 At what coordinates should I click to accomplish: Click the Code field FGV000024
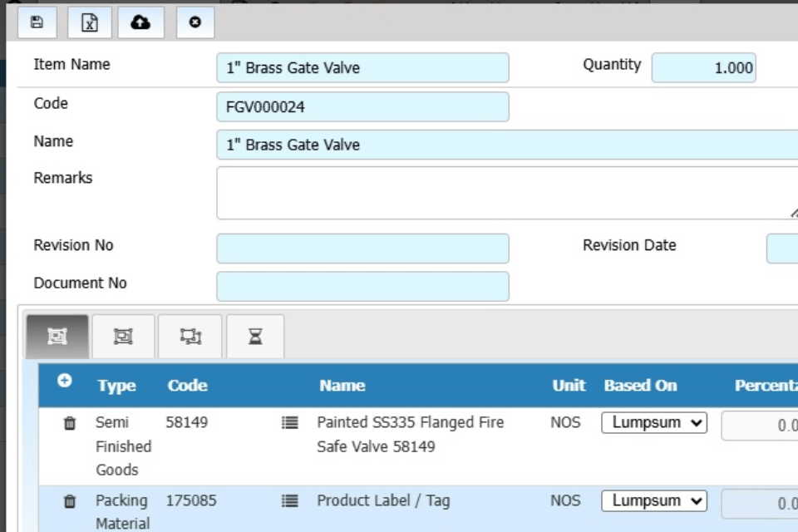click(362, 107)
